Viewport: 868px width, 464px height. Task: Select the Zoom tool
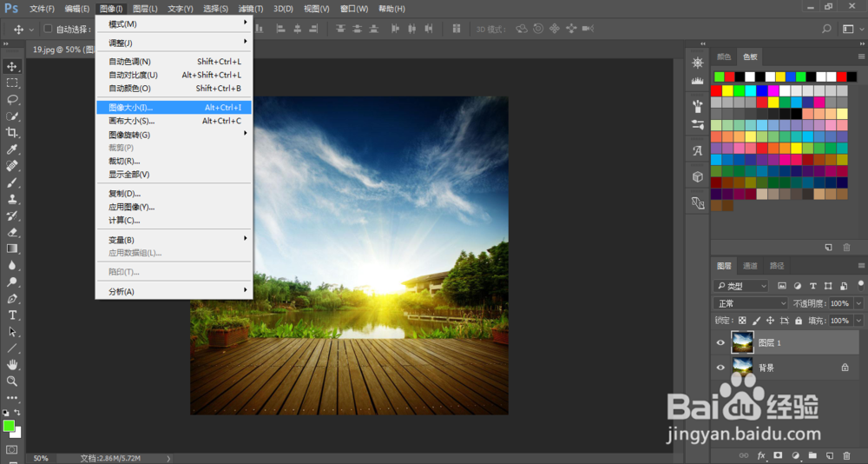(x=11, y=381)
